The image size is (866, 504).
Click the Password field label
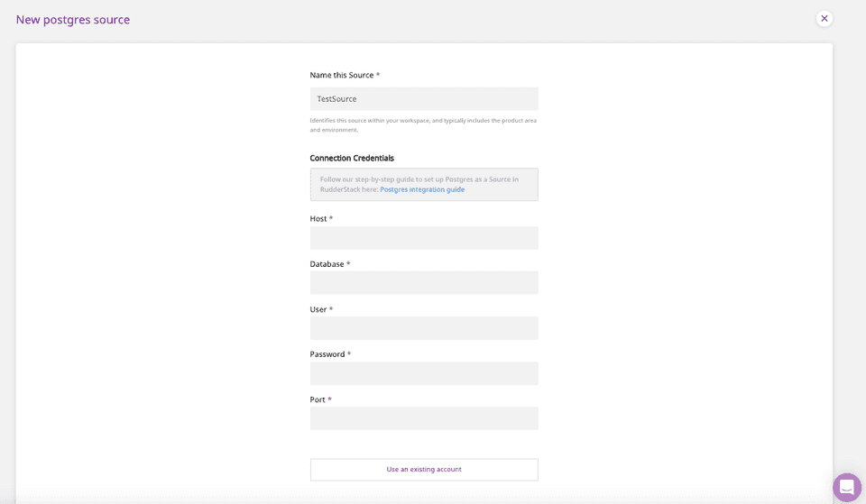click(x=327, y=354)
